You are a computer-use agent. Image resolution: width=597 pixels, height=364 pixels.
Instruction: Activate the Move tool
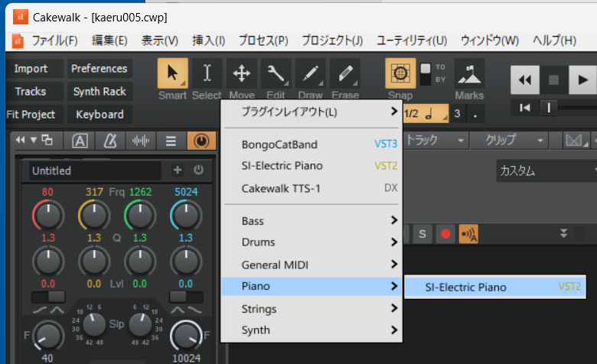coord(242,73)
